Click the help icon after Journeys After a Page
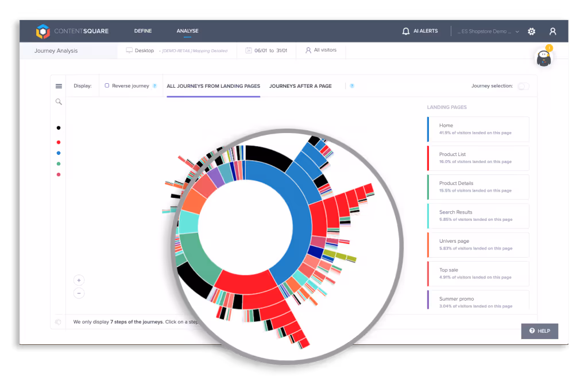 pos(352,86)
